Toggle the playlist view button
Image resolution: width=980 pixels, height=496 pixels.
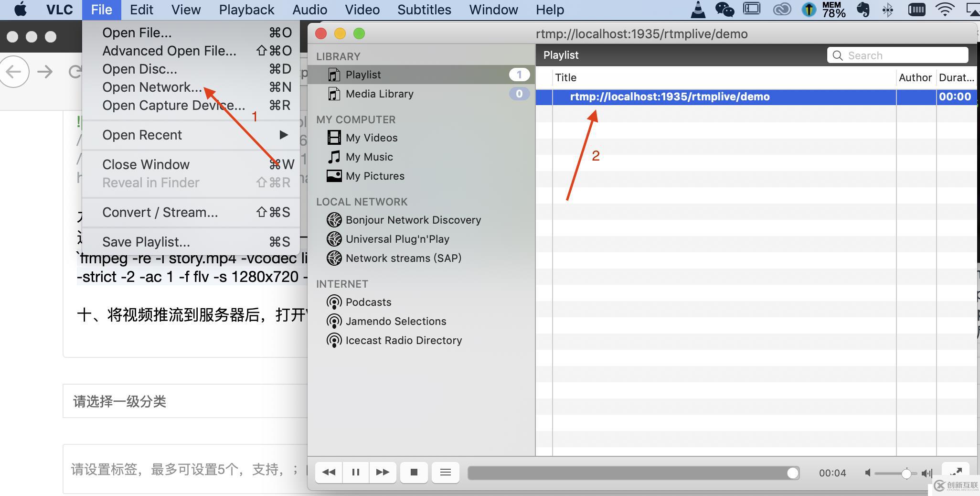[445, 472]
